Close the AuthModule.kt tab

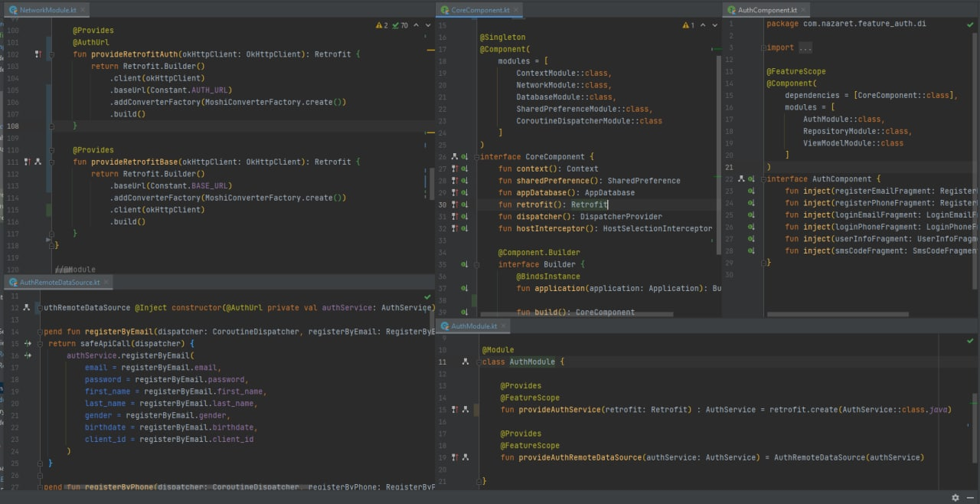(503, 326)
